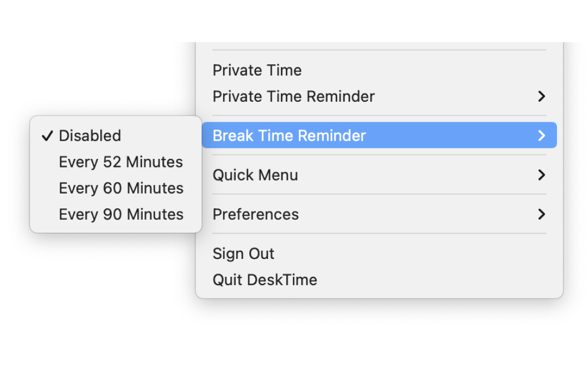Activate Private Time mode

pos(256,70)
